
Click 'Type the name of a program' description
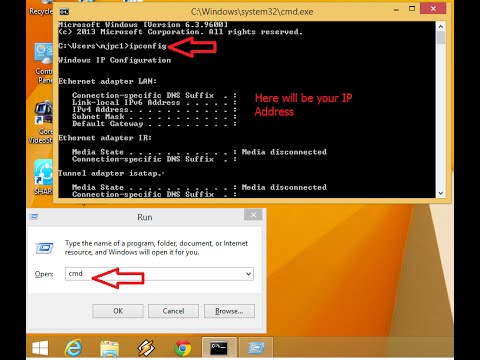[x=156, y=248]
